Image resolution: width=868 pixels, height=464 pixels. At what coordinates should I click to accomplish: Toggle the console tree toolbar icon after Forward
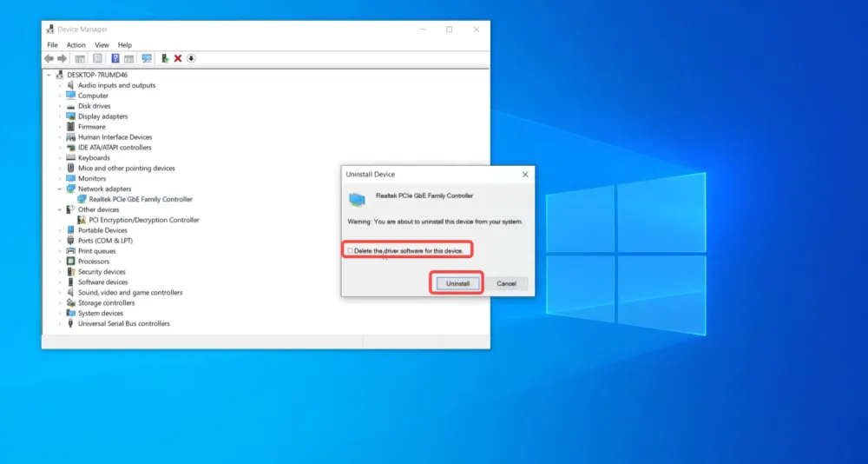(x=80, y=58)
